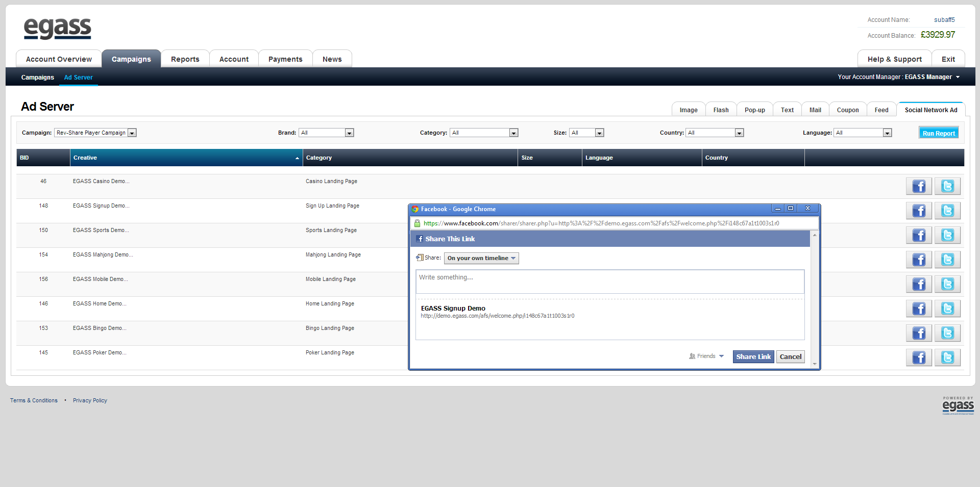Click the Run Report button
The image size is (980, 487).
click(939, 133)
